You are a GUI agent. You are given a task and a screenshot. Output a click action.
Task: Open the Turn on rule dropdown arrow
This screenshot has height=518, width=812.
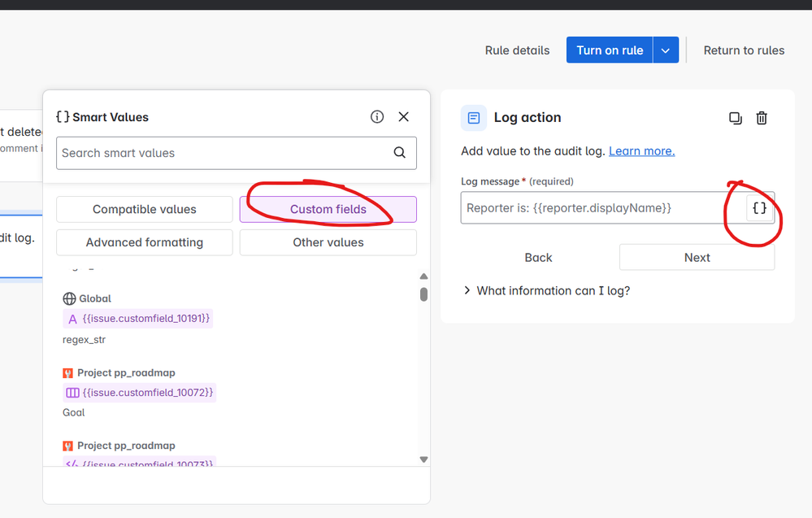click(x=666, y=50)
